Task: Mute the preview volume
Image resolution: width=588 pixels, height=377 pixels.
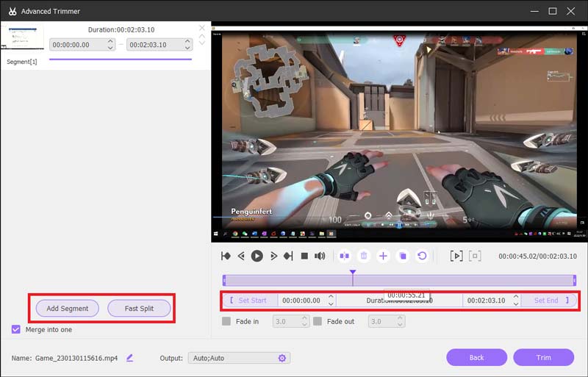Action: (320, 256)
